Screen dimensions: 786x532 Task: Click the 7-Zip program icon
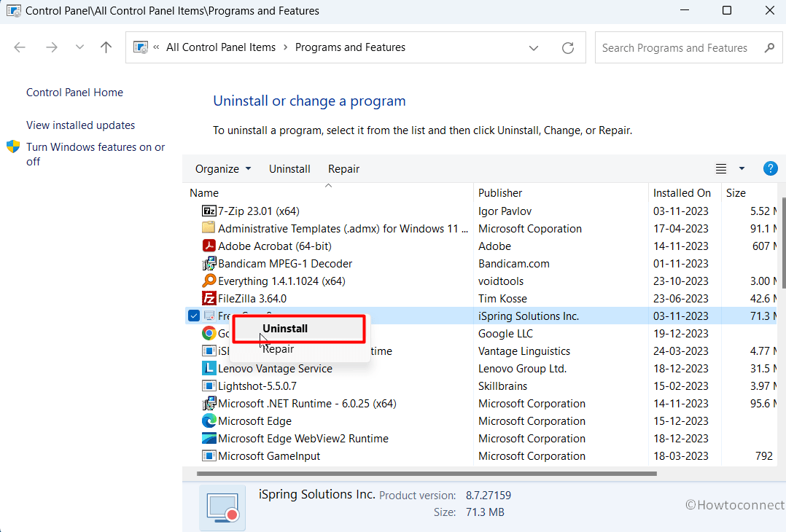click(x=209, y=211)
